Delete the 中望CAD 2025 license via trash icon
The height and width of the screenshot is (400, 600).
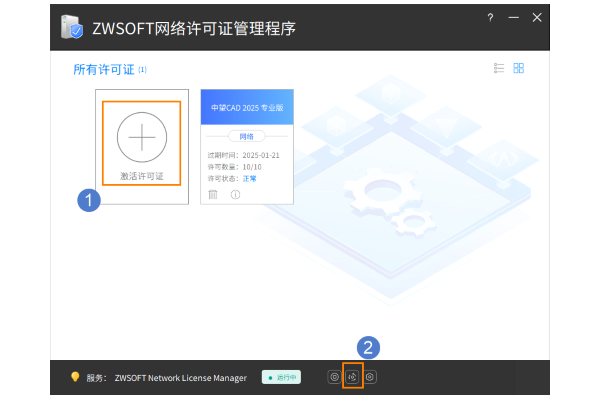click(x=213, y=194)
